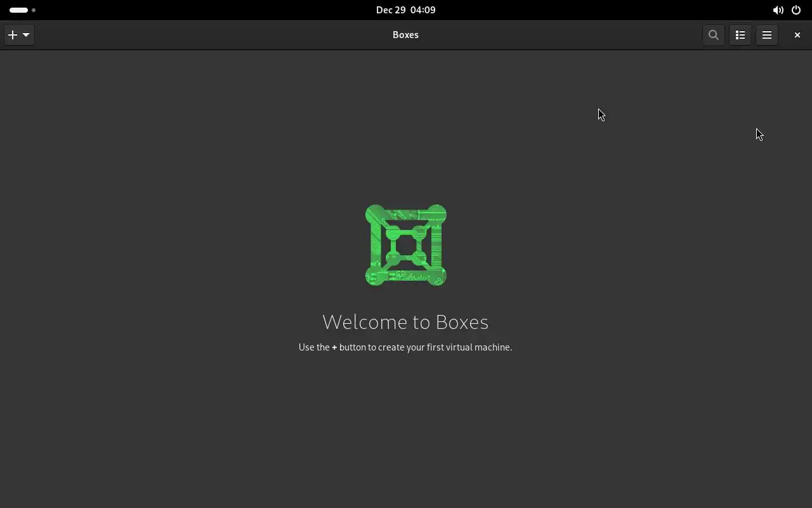Click the green Boxes logo image
The height and width of the screenshot is (508, 812).
pyautogui.click(x=406, y=245)
